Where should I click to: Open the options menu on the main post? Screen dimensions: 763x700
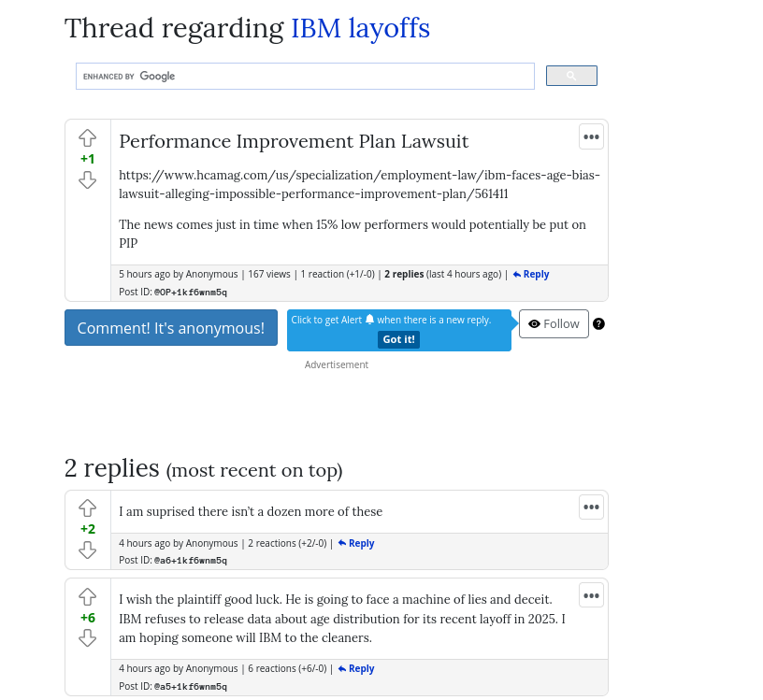591,136
